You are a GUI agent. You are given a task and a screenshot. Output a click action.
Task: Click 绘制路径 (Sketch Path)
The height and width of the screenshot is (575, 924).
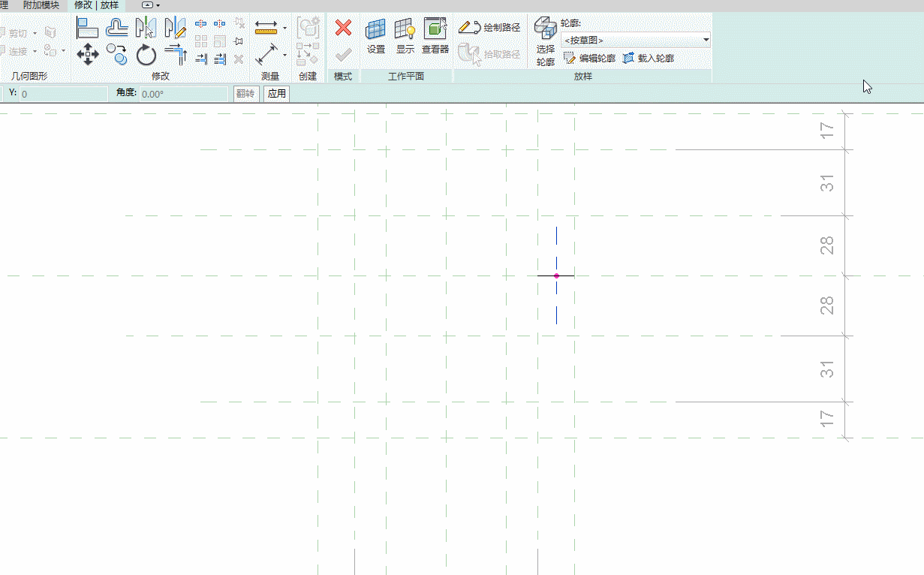pyautogui.click(x=489, y=28)
